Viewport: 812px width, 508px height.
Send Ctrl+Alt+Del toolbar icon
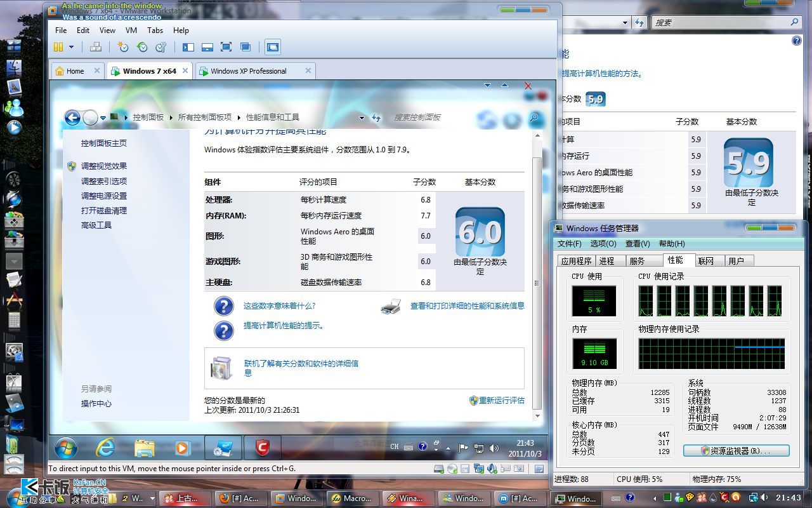tap(96, 47)
